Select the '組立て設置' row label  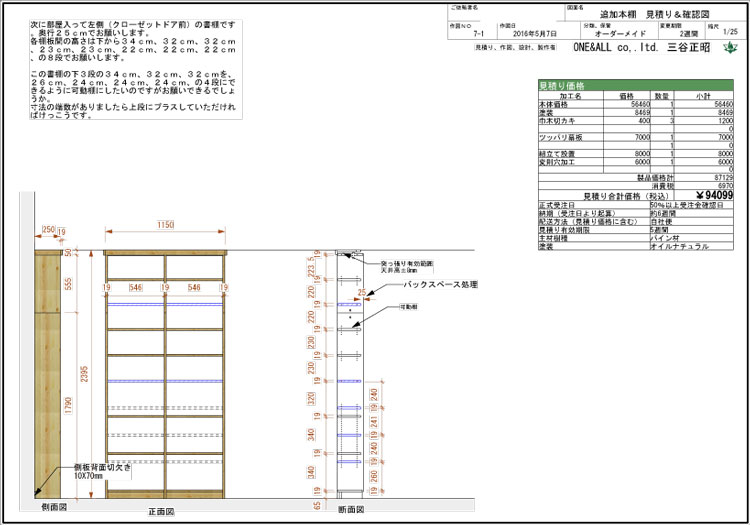coord(557,154)
